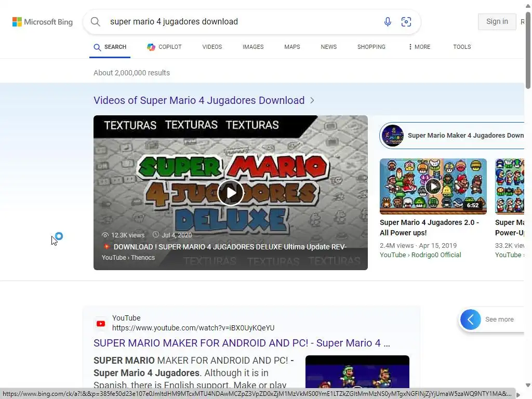Click the YouTube favicon of first result
The width and height of the screenshot is (532, 399).
(x=101, y=323)
